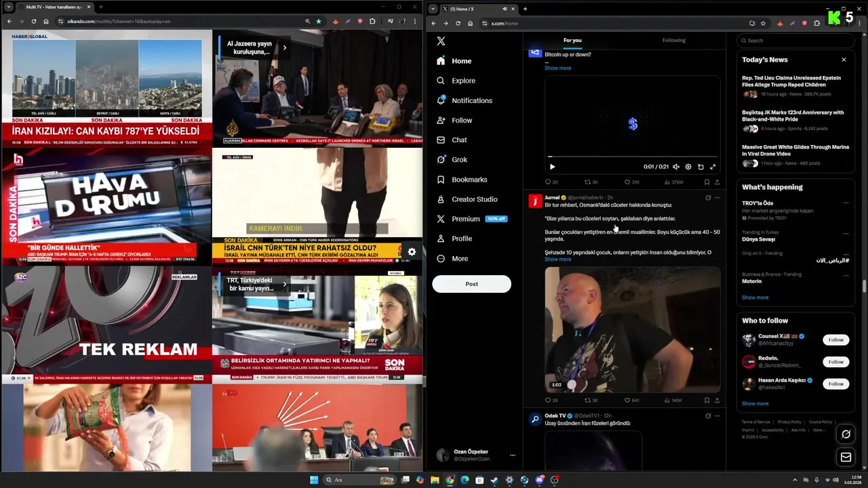
Task: Expand the Bitcoin video to fullscreen
Action: point(713,167)
